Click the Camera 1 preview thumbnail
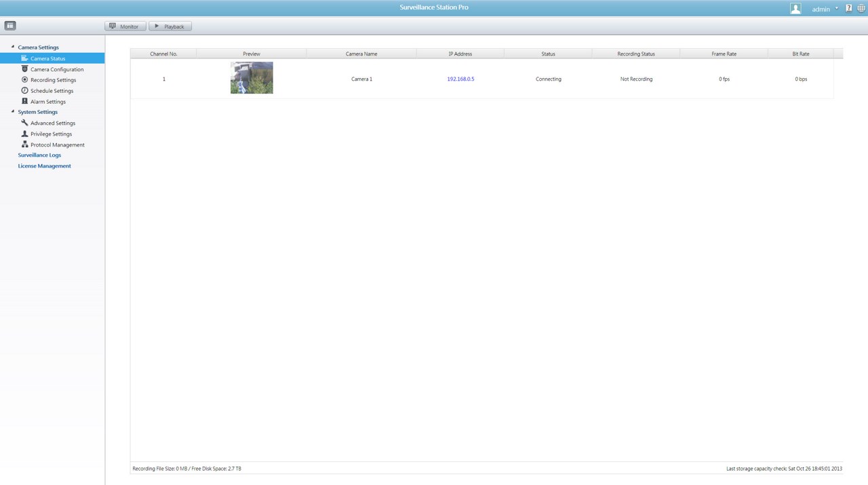The height and width of the screenshot is (485, 868). [x=252, y=77]
